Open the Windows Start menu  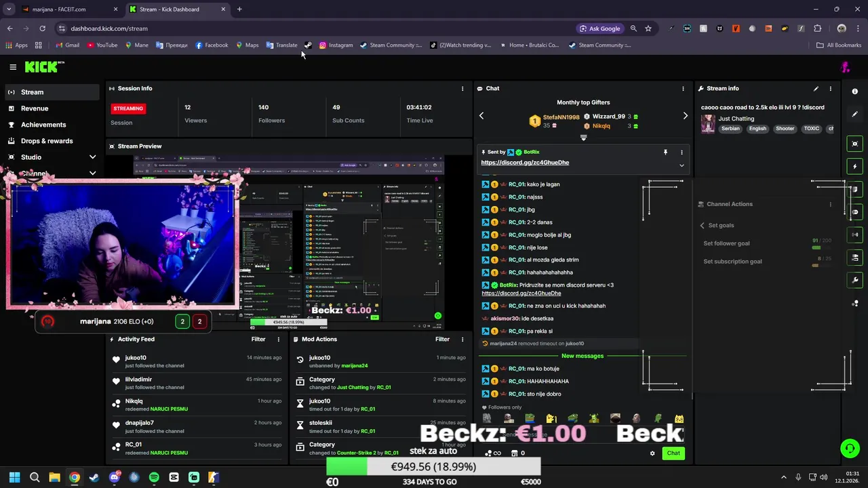click(x=14, y=477)
